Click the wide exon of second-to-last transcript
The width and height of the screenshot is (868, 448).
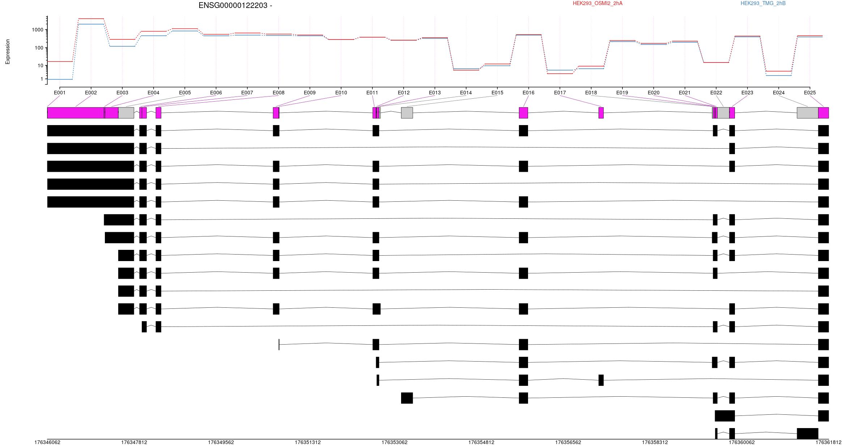pyautogui.click(x=725, y=416)
